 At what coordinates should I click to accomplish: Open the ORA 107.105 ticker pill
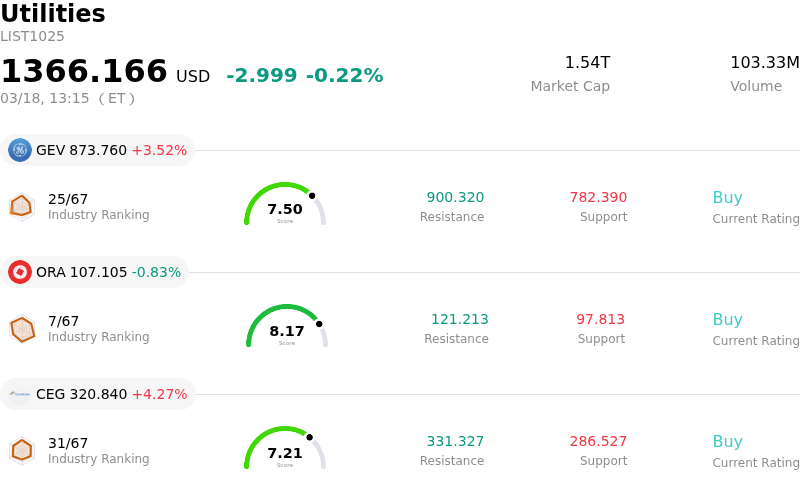point(95,272)
